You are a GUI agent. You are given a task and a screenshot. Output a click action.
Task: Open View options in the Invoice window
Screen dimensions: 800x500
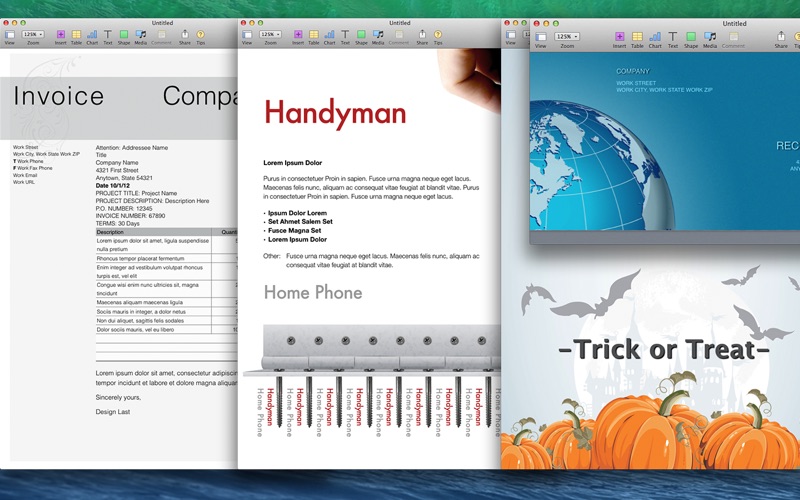coord(10,35)
